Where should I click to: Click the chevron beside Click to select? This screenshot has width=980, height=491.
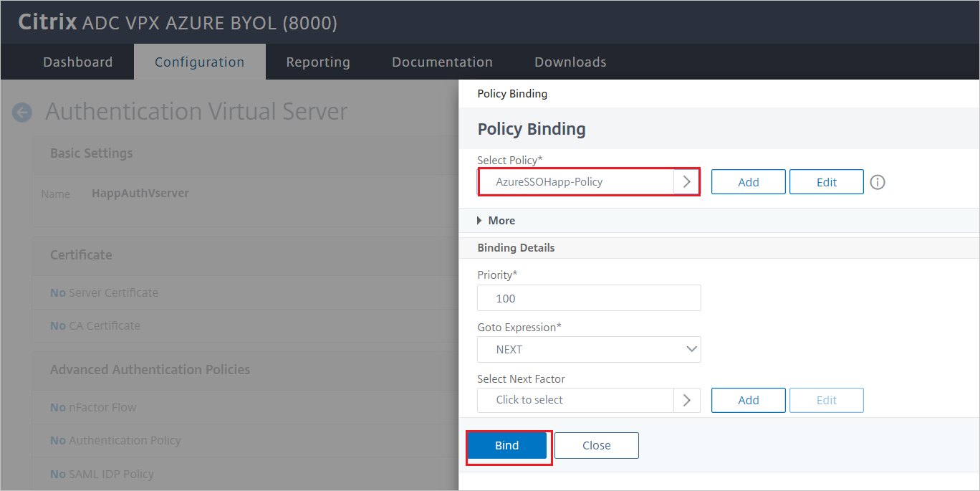coord(687,400)
